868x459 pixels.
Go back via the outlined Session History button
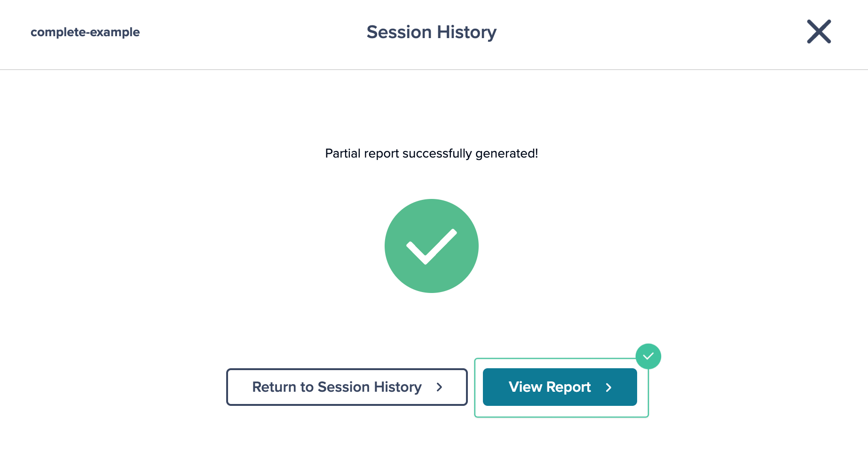[x=347, y=387]
